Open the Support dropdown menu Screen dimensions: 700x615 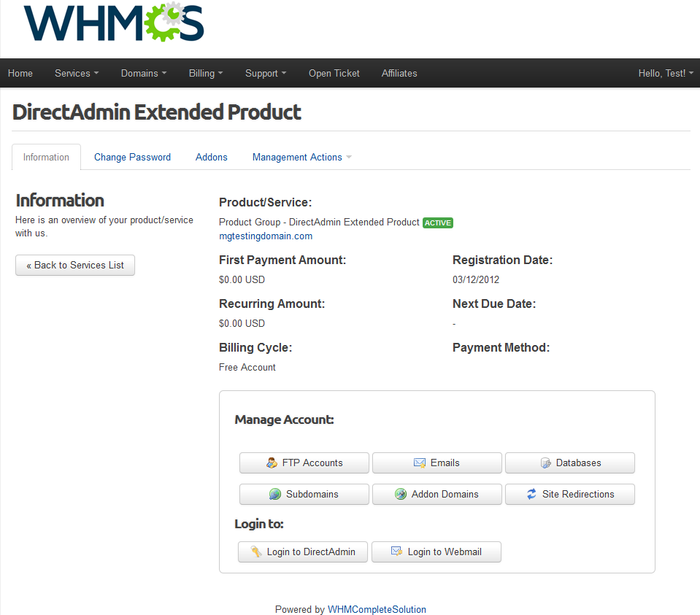[265, 73]
